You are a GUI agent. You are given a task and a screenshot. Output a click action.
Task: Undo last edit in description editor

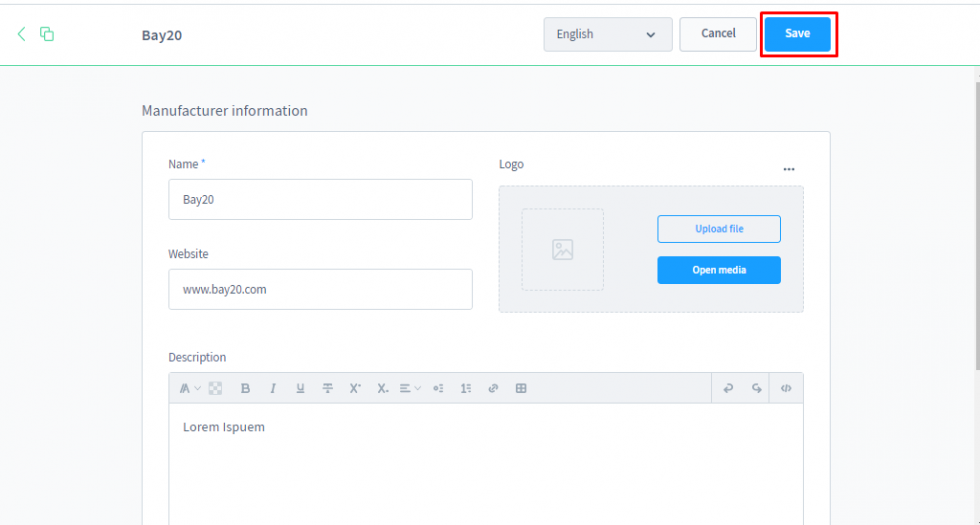729,388
